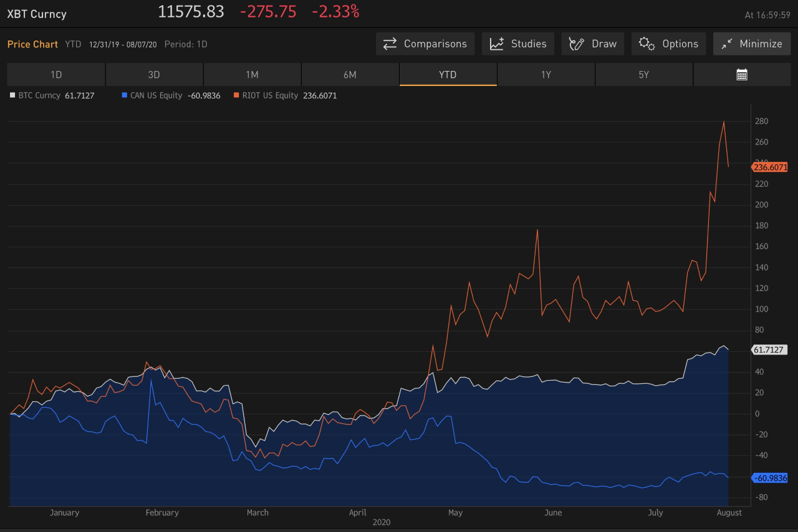Click the 12/31/19 - 08/07/20 date range
The height and width of the screenshot is (532, 798).
(123, 44)
